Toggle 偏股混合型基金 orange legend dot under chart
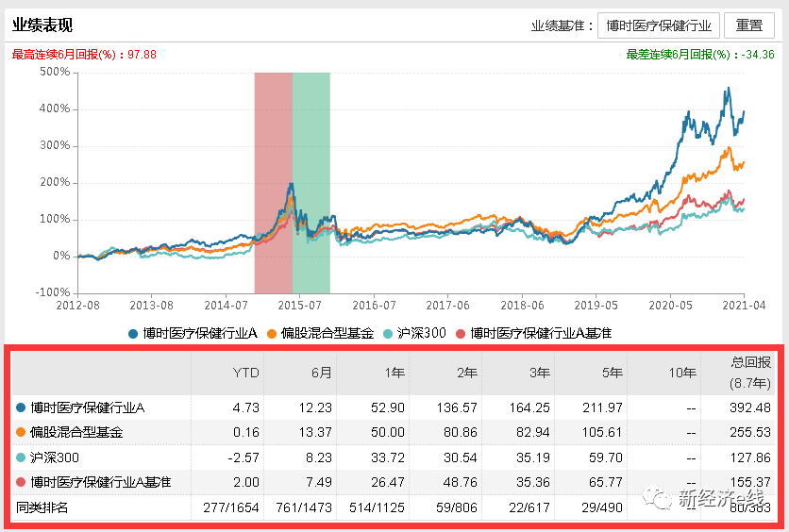The width and height of the screenshot is (789, 532). pyautogui.click(x=271, y=333)
